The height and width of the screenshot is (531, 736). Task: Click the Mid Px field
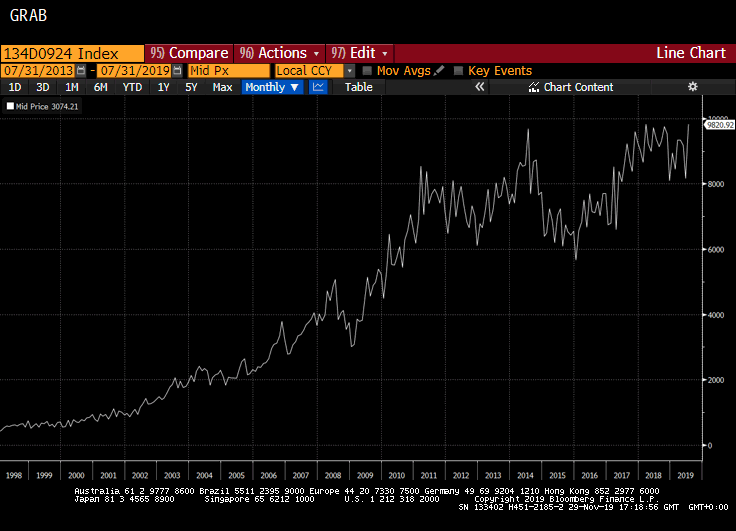click(229, 71)
